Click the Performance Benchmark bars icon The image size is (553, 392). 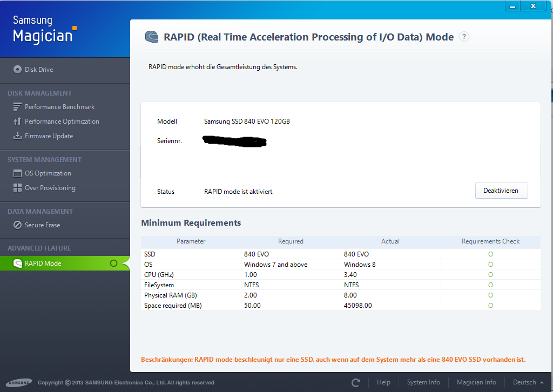coord(17,106)
